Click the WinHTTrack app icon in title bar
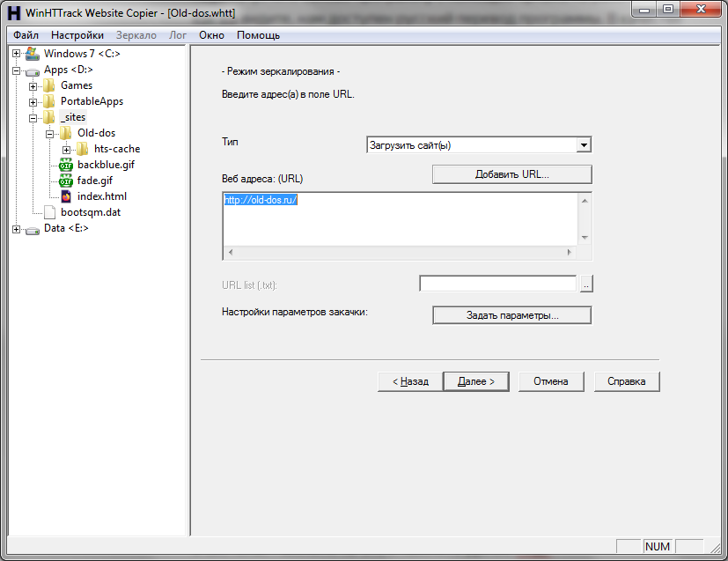 [14, 13]
